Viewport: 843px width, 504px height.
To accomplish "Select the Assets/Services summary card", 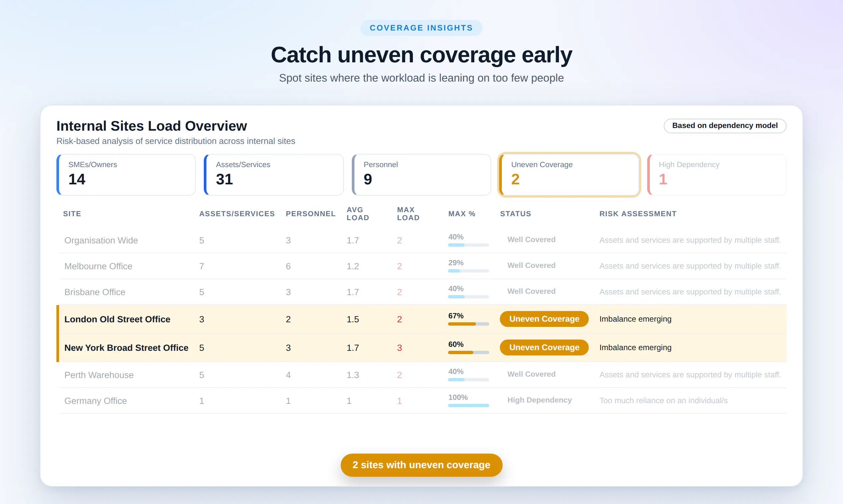I will pos(273,174).
